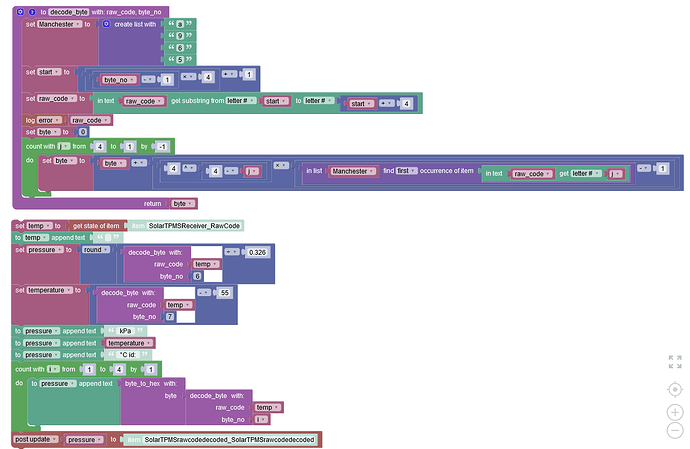Click the get substring from label
The image size is (690, 449).
pos(198,101)
